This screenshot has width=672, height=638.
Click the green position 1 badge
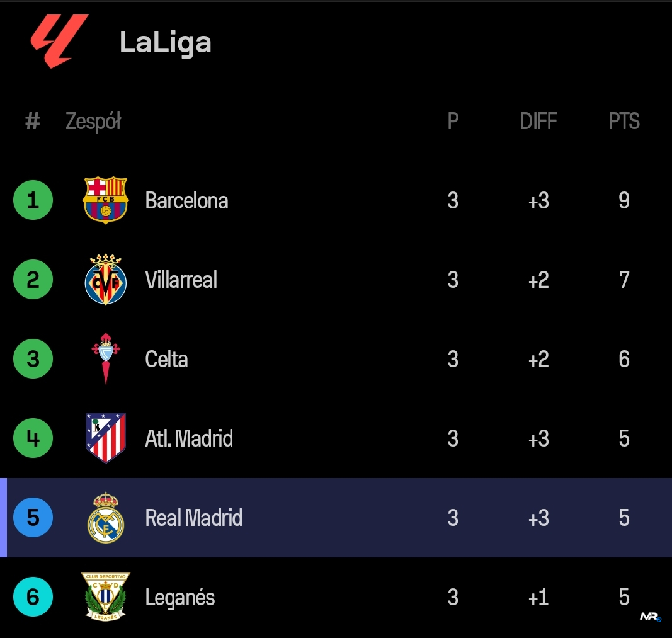pyautogui.click(x=33, y=200)
